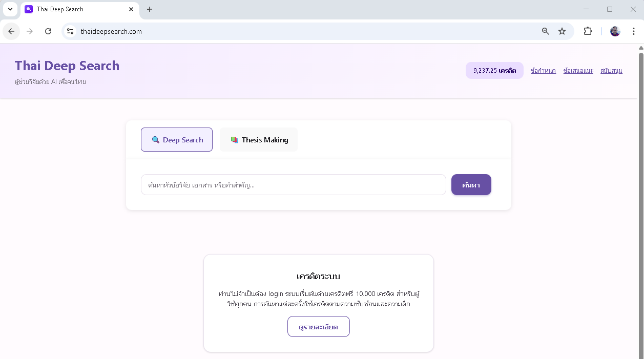The width and height of the screenshot is (644, 359).
Task: Open a new tab with the plus button
Action: pyautogui.click(x=150, y=9)
